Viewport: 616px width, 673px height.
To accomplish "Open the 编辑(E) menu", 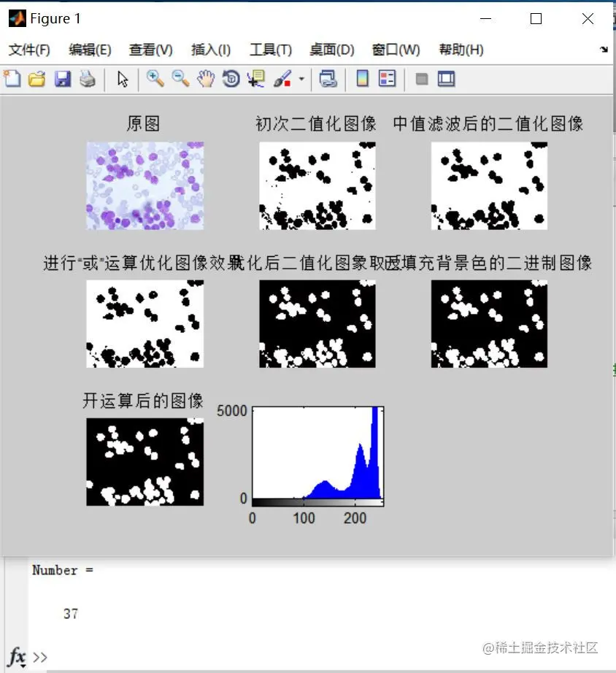I will 90,50.
